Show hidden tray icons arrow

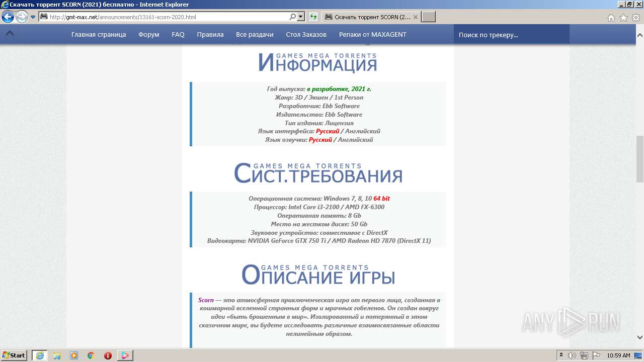[561, 355]
